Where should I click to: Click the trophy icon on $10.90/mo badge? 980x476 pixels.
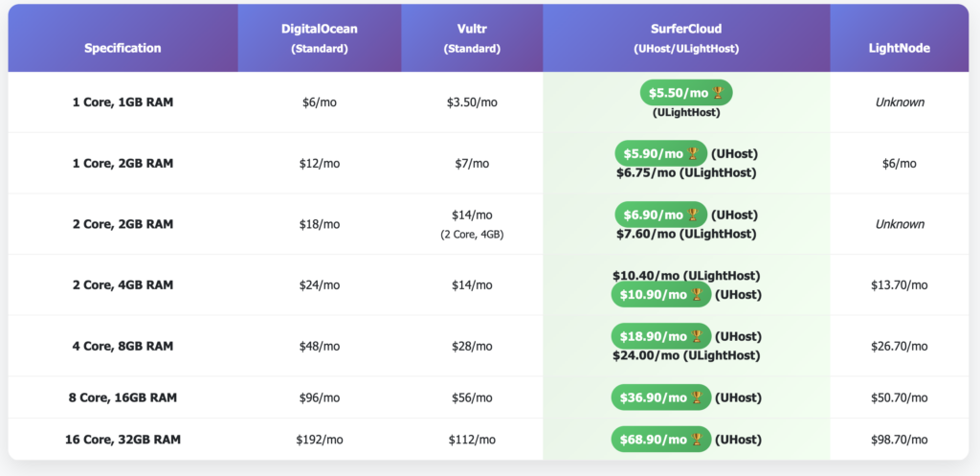[697, 294]
